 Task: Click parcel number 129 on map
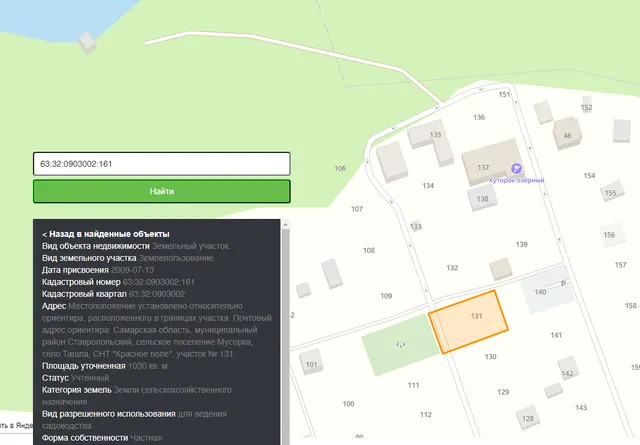503,392
